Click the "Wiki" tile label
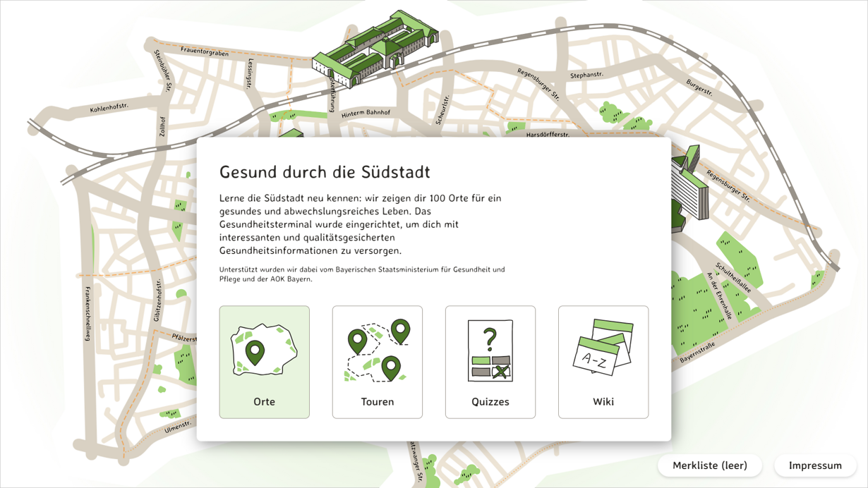 (x=603, y=402)
